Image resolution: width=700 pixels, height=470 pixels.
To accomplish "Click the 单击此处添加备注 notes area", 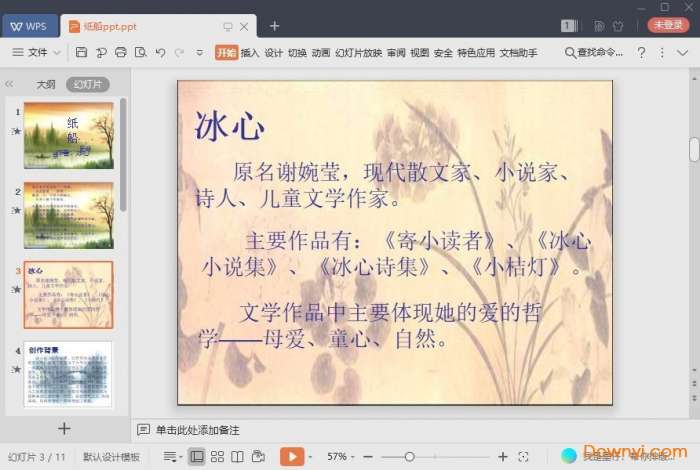I will click(x=197, y=430).
